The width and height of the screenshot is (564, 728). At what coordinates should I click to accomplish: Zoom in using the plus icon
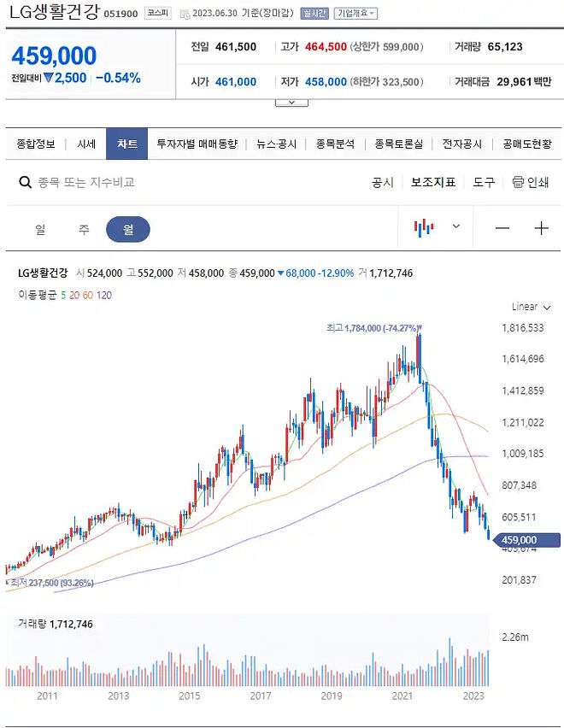[542, 228]
